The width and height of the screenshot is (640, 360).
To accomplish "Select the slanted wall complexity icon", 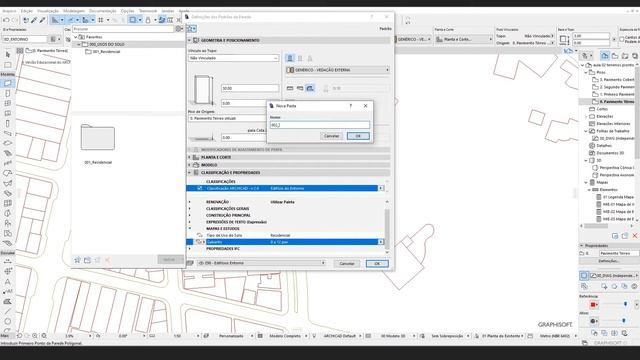I will (300, 58).
